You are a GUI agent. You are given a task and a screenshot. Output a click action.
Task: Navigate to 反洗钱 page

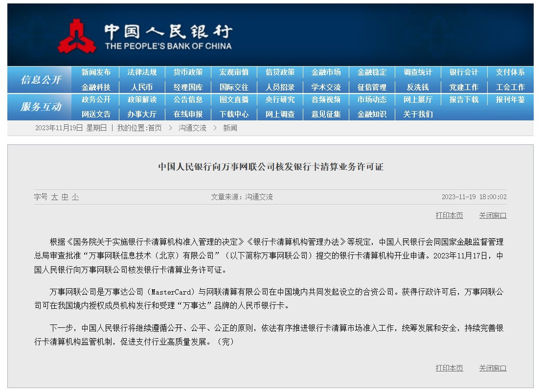pyautogui.click(x=417, y=87)
